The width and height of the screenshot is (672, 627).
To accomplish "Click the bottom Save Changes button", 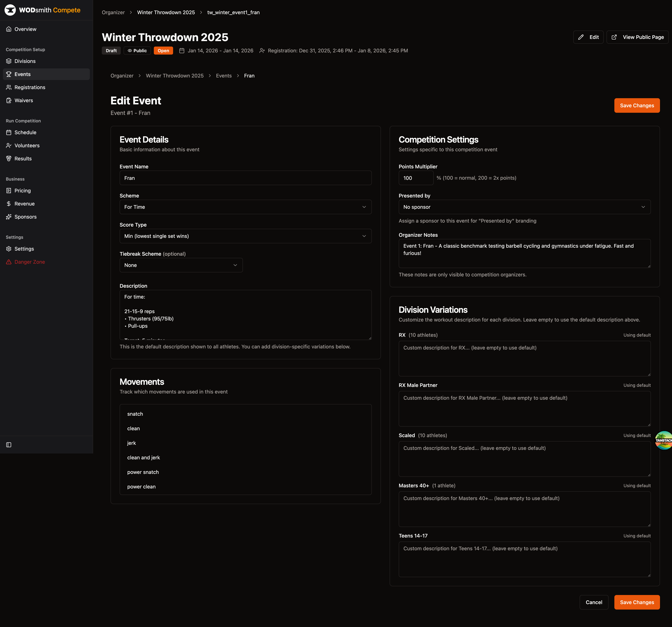I will pos(637,602).
